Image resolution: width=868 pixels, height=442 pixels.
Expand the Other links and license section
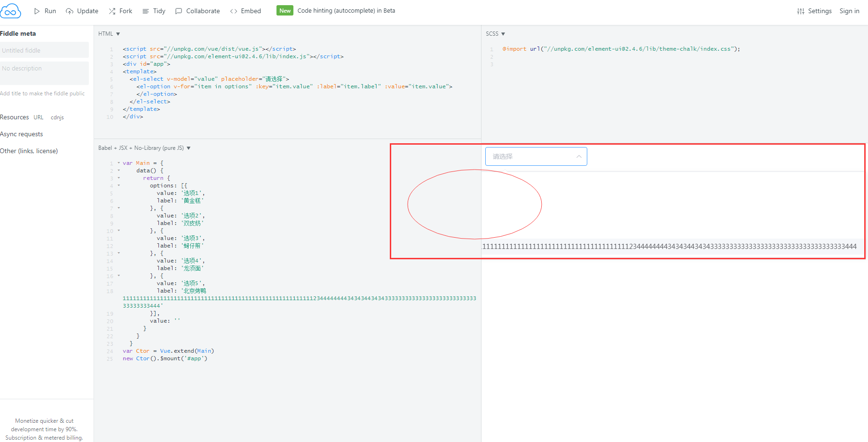[x=29, y=150]
